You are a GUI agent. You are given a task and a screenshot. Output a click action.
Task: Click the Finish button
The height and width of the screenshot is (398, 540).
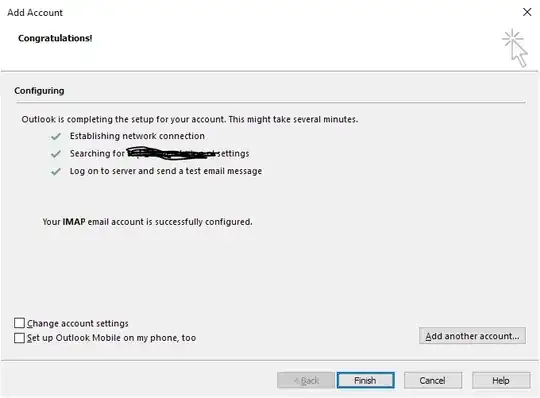point(365,380)
